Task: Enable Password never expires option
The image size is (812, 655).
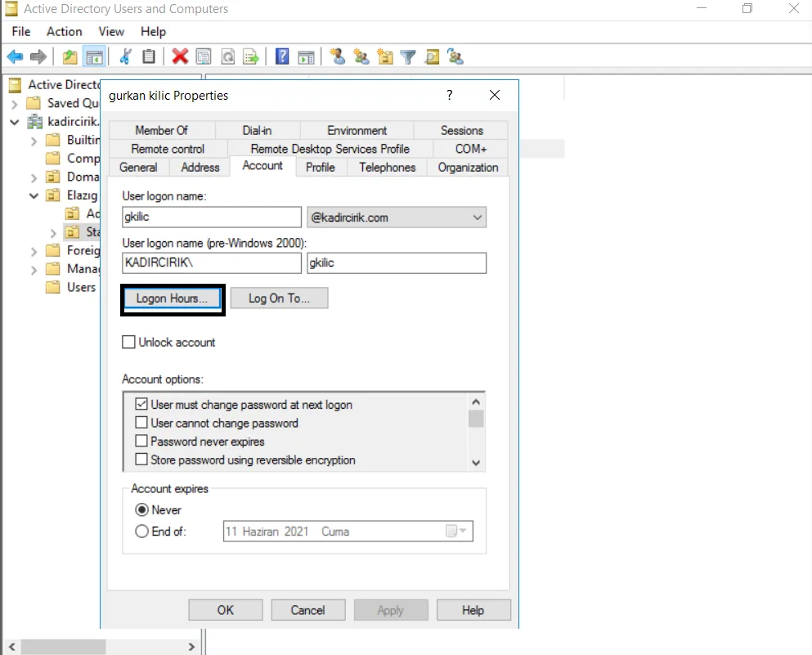Action: point(141,441)
